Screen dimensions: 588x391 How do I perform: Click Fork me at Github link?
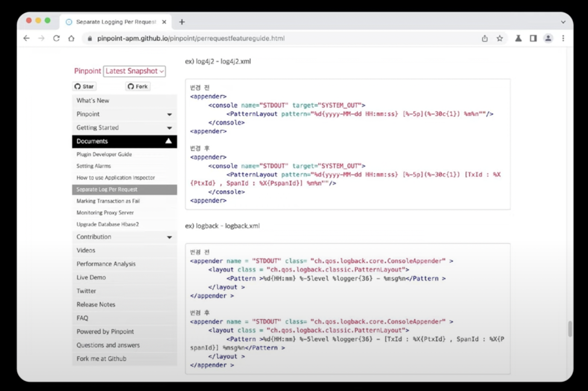click(124, 359)
